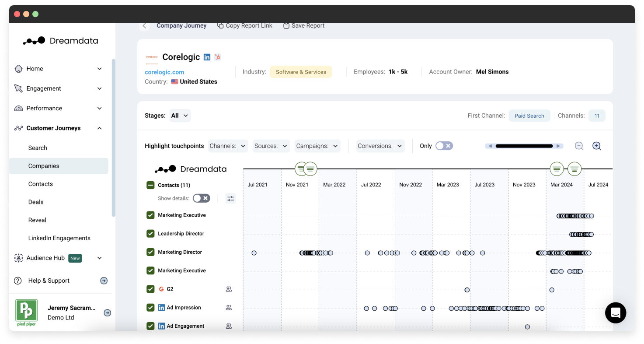Select Reveal menu item

37,220
